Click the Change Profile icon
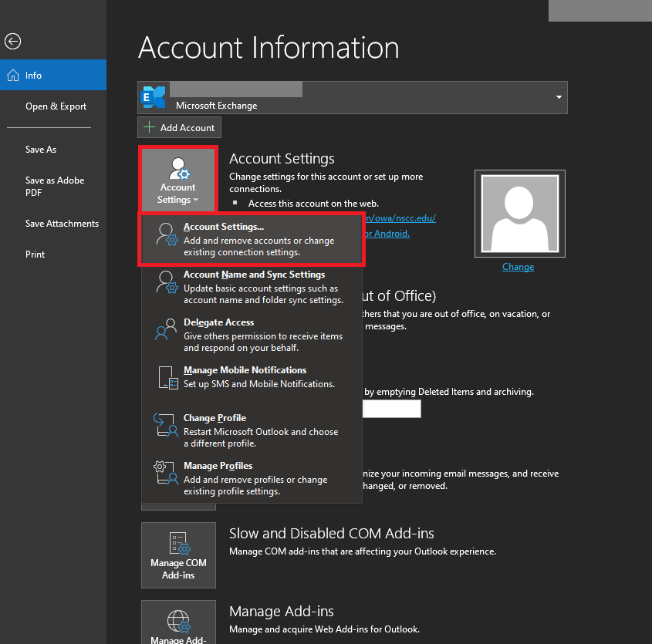The width and height of the screenshot is (652, 644). click(165, 425)
